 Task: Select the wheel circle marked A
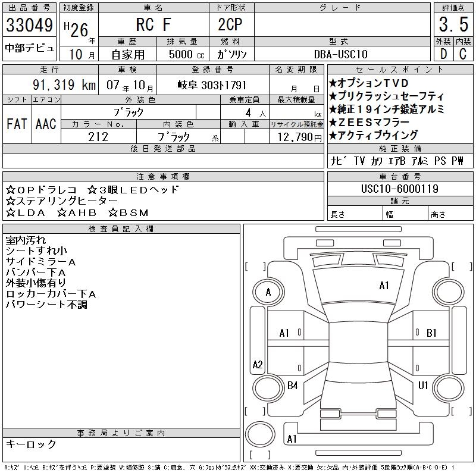coord(268,292)
